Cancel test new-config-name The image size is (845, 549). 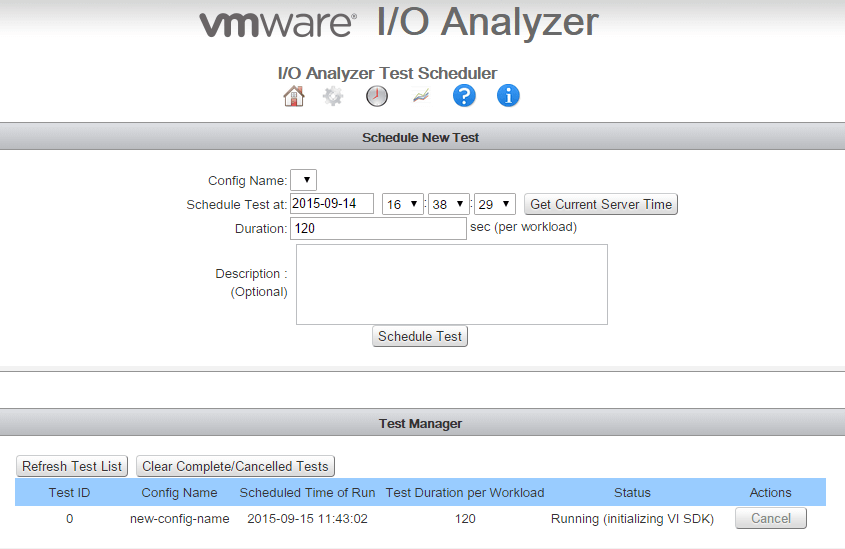pyautogui.click(x=771, y=518)
